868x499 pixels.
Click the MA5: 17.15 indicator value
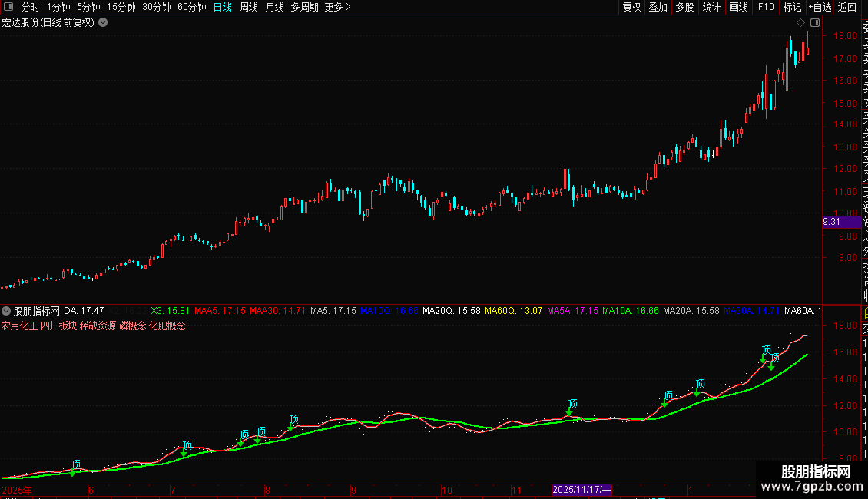click(333, 311)
